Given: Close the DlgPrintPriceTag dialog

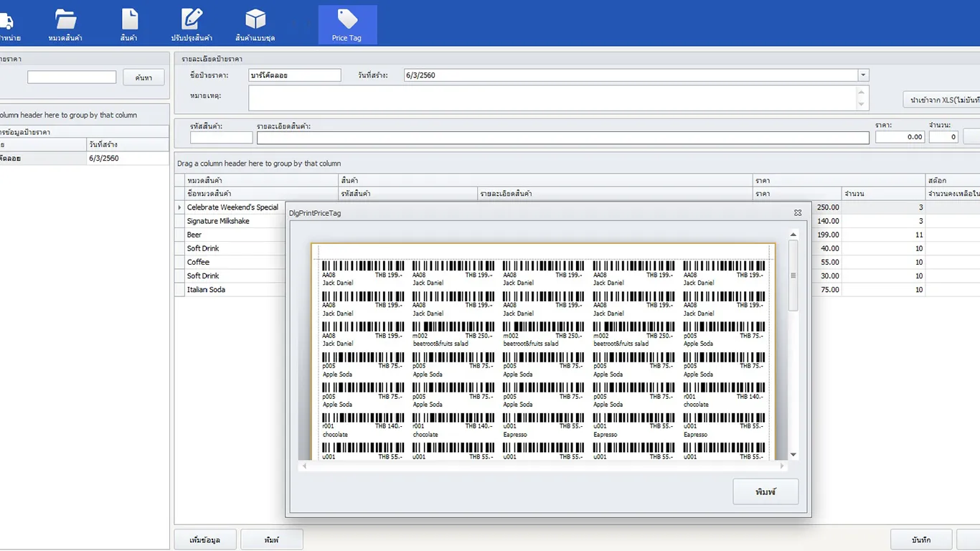Looking at the screenshot, I should pyautogui.click(x=798, y=213).
